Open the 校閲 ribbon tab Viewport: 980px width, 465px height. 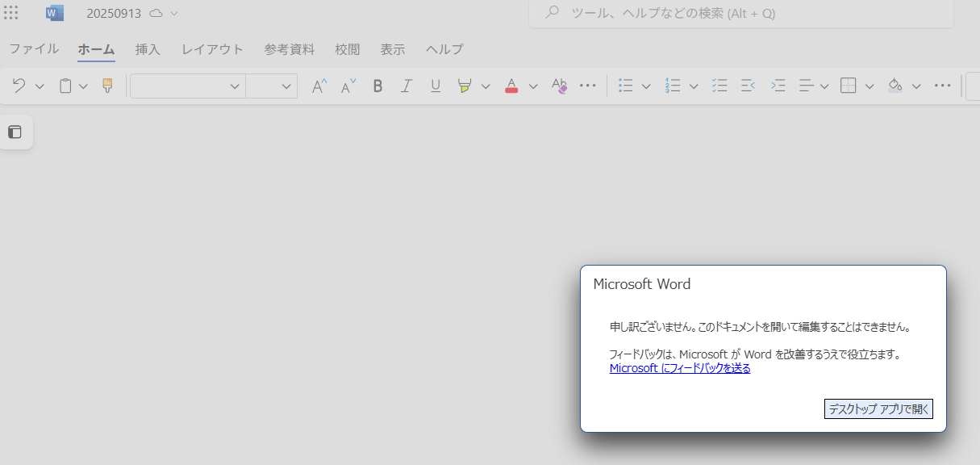click(x=348, y=49)
